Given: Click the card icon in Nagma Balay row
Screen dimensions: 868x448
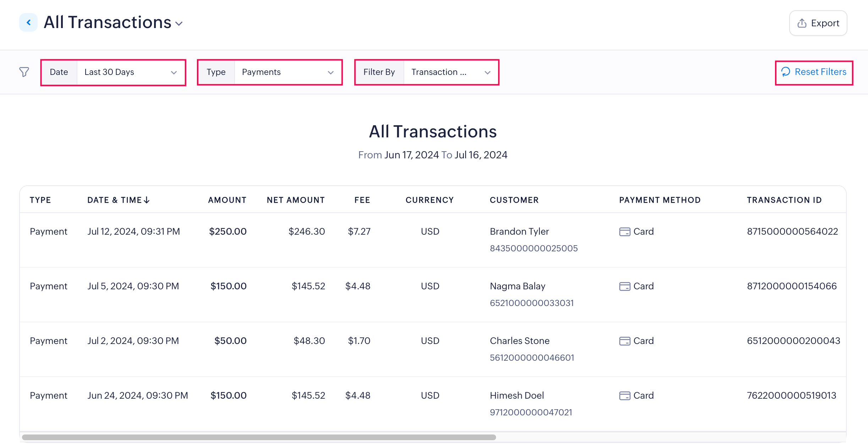Looking at the screenshot, I should pos(625,286).
